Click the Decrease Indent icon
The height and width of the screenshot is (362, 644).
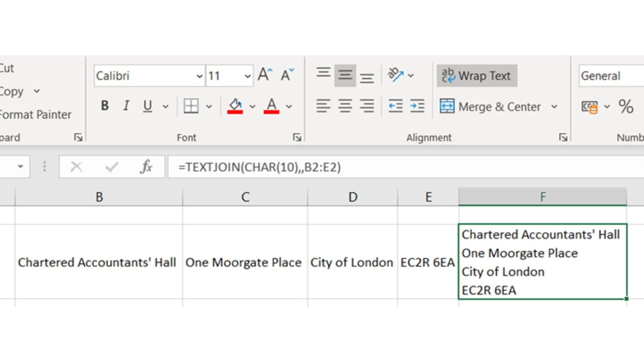tap(395, 106)
